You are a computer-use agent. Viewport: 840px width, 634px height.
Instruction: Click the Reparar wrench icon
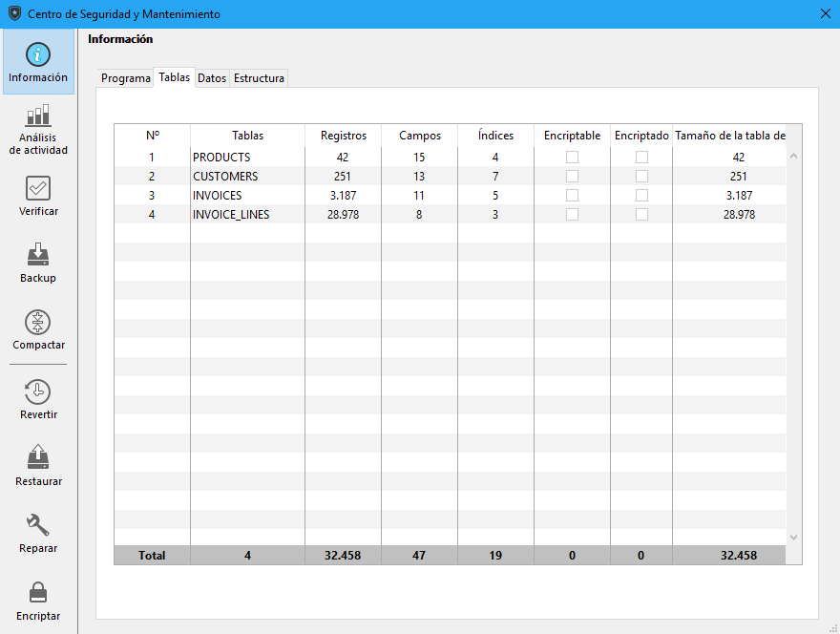[x=38, y=525]
